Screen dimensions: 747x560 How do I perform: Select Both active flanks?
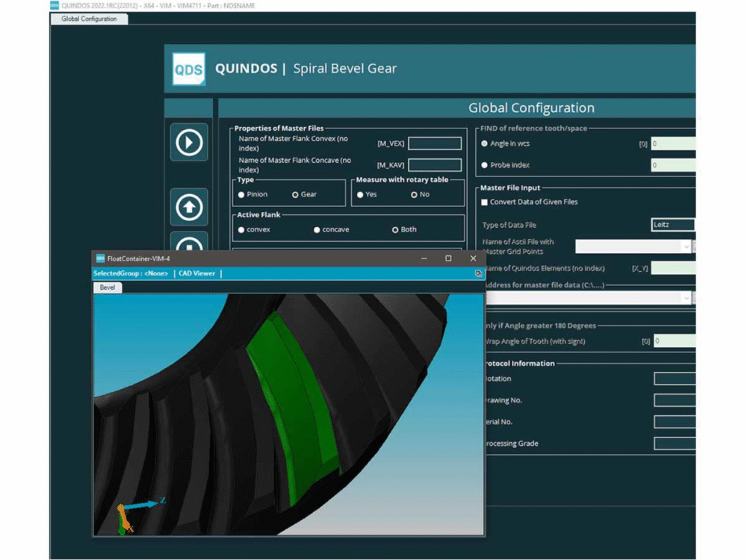[395, 230]
